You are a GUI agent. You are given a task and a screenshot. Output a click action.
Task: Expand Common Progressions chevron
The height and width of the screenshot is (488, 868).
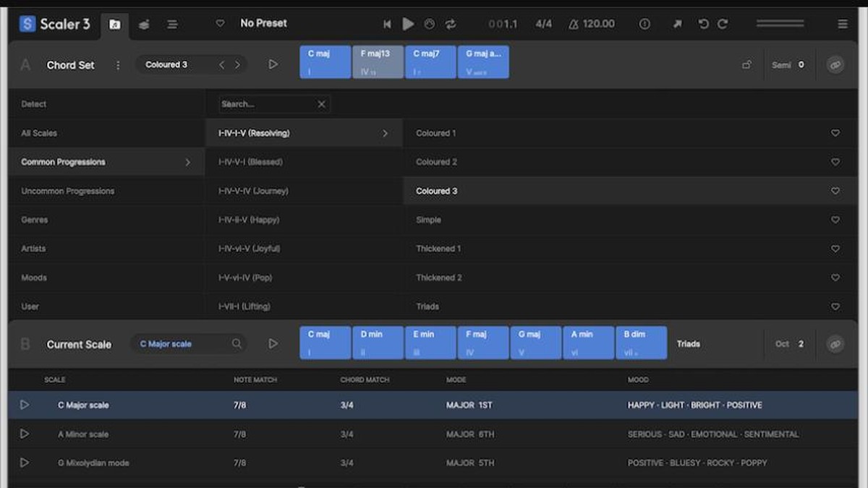tap(187, 162)
